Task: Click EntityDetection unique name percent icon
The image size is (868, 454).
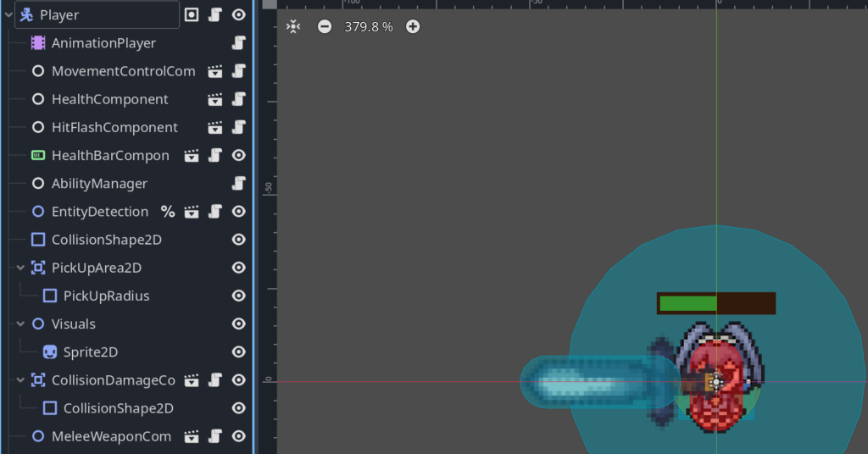Action: [168, 212]
